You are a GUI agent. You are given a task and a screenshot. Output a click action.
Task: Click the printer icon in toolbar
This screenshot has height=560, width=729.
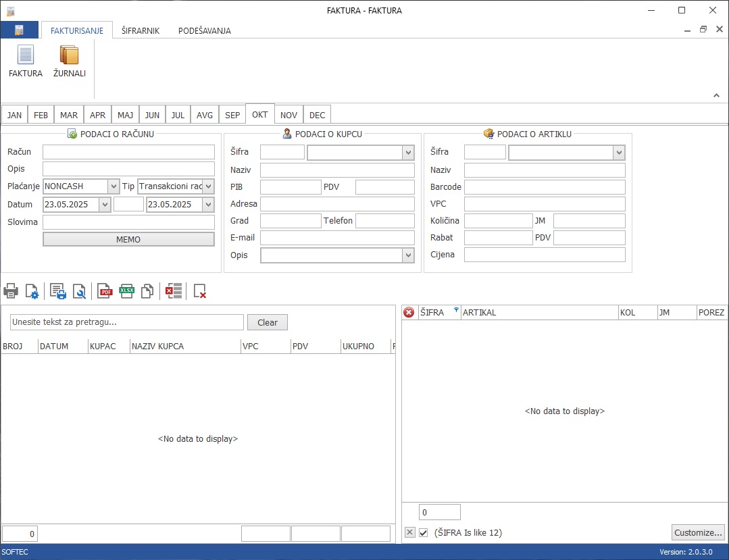(11, 291)
